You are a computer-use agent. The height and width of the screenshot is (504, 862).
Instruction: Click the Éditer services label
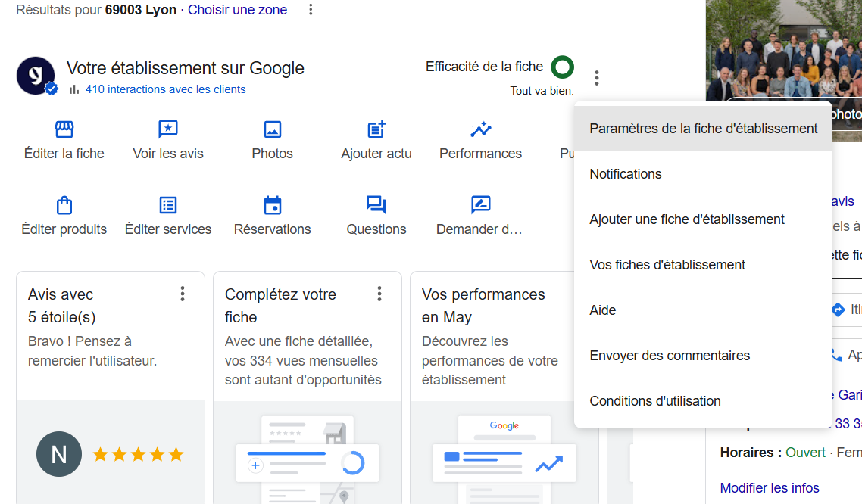click(168, 229)
